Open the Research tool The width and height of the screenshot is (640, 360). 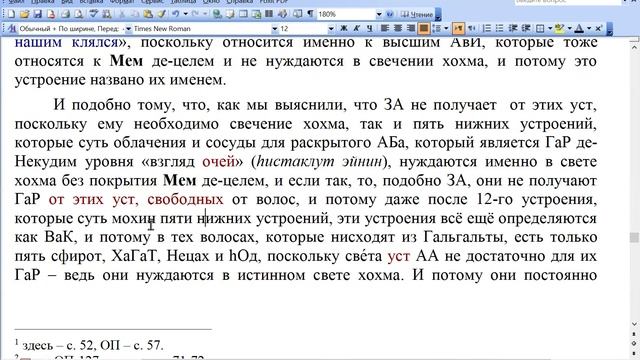(x=107, y=14)
